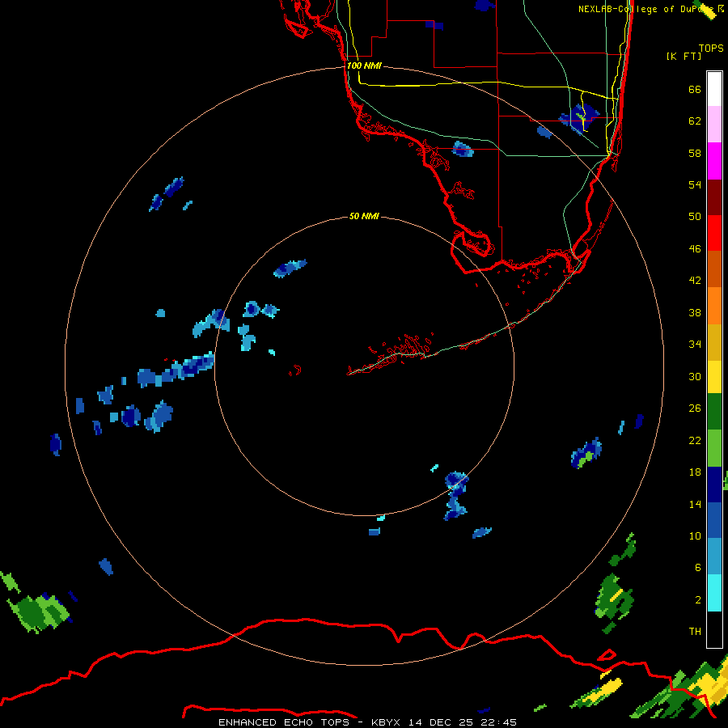Screen dimensions: 728x728
Task: Click the '100 NMI' range ring label
Action: pos(364,66)
